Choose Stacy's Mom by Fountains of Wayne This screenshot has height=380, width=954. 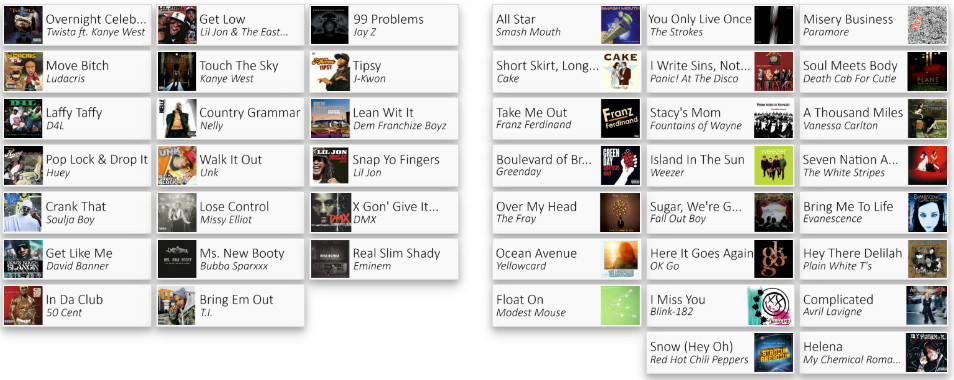click(720, 119)
